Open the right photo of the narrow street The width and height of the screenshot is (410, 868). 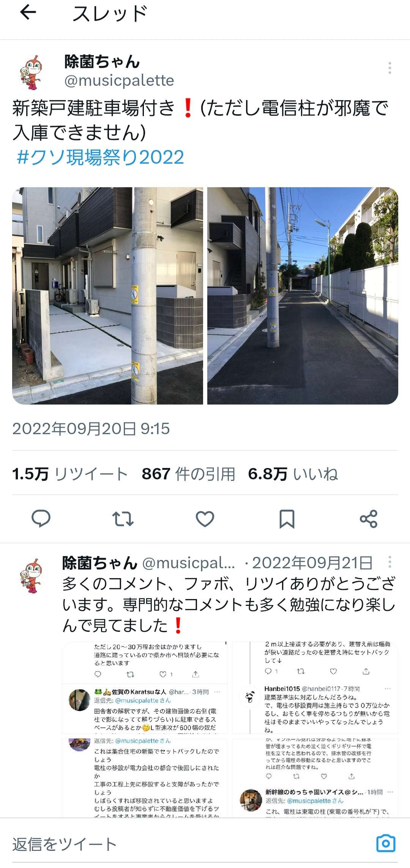pos(303,296)
